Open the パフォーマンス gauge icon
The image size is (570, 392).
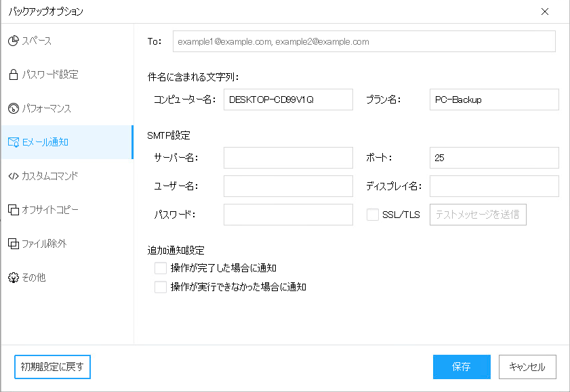(14, 108)
